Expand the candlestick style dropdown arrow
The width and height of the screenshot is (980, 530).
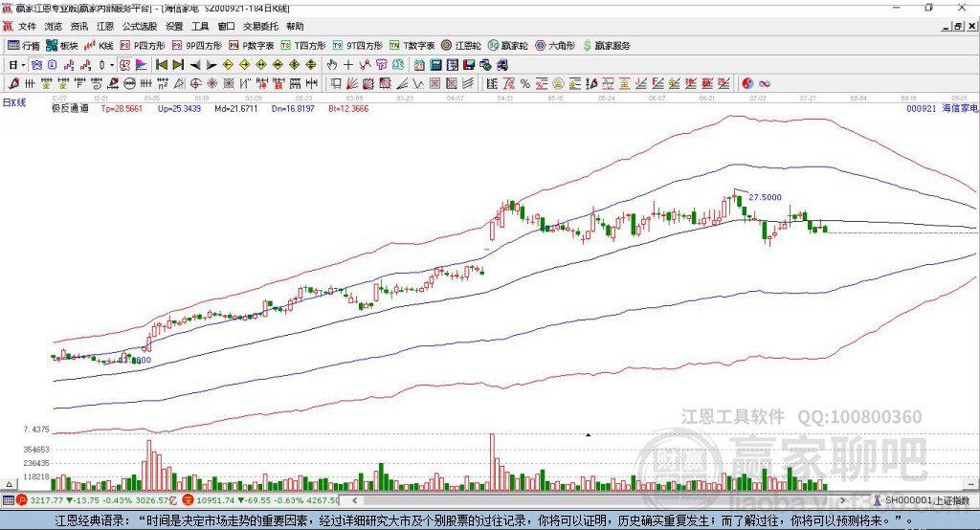pyautogui.click(x=112, y=65)
